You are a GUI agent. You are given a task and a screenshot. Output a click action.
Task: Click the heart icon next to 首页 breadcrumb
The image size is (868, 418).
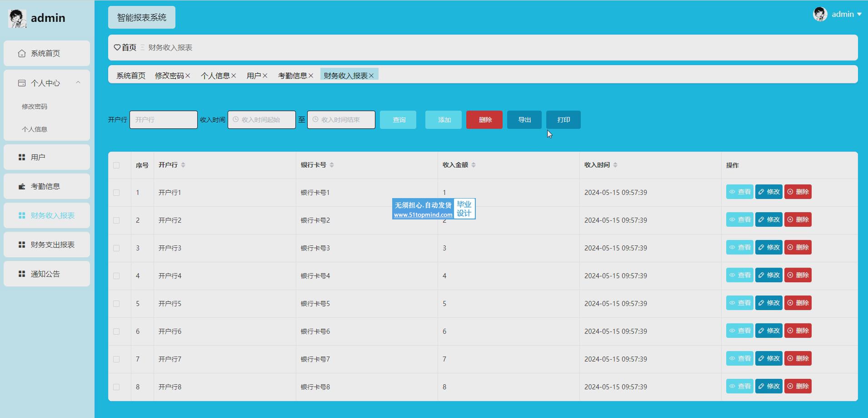[x=117, y=47]
